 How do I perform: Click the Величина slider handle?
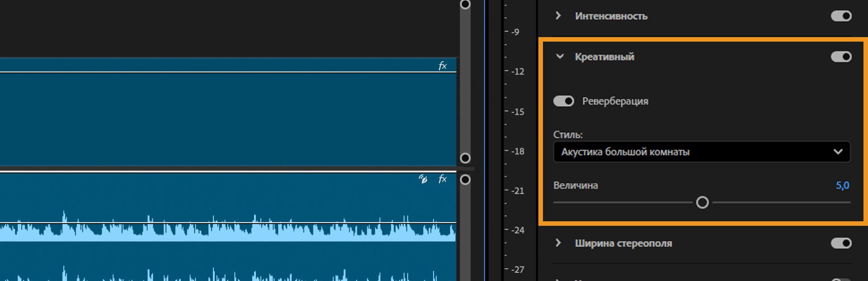(702, 202)
